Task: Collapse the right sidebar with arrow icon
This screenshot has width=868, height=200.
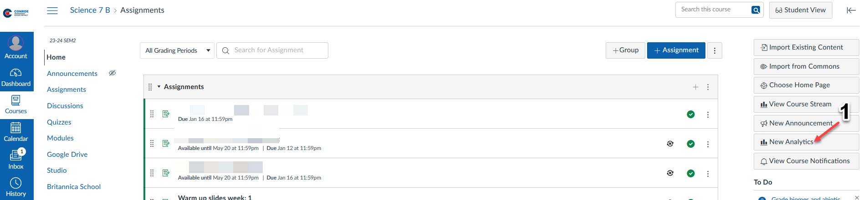Action: [851, 10]
